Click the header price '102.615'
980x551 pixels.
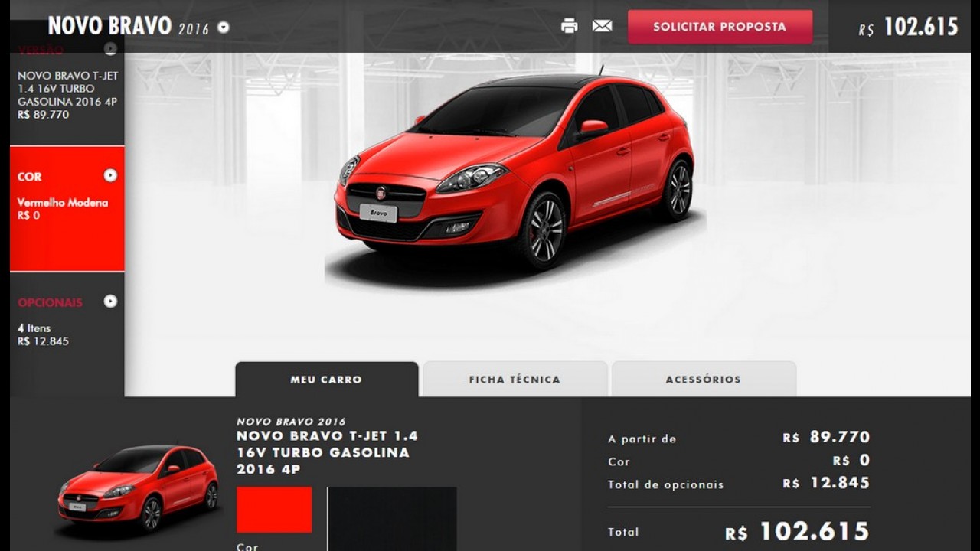921,28
